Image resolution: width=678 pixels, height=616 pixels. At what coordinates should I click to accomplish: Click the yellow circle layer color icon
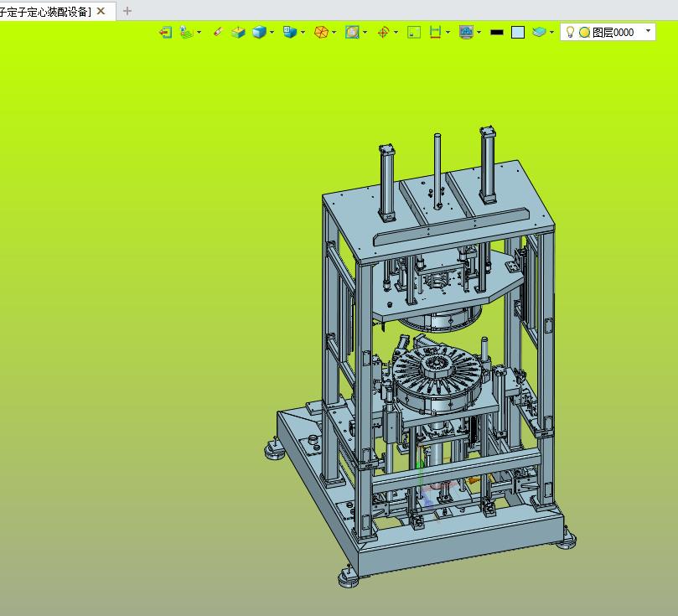(x=585, y=33)
